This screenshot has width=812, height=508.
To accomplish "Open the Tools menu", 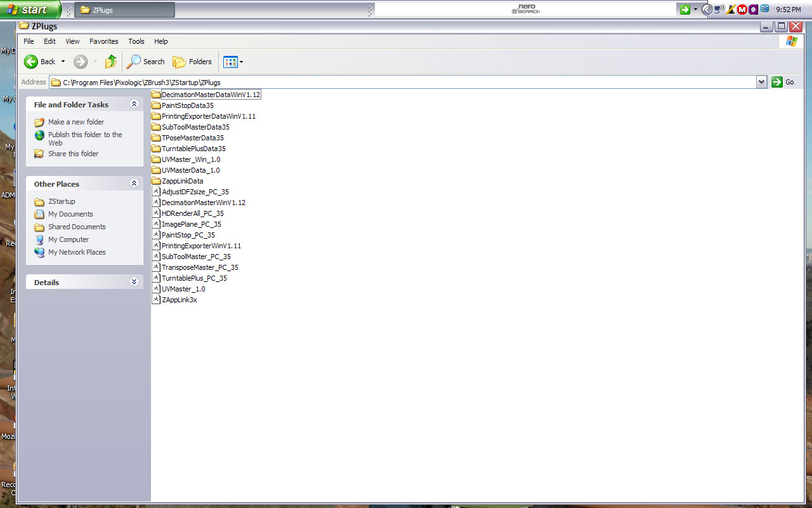I will [136, 41].
